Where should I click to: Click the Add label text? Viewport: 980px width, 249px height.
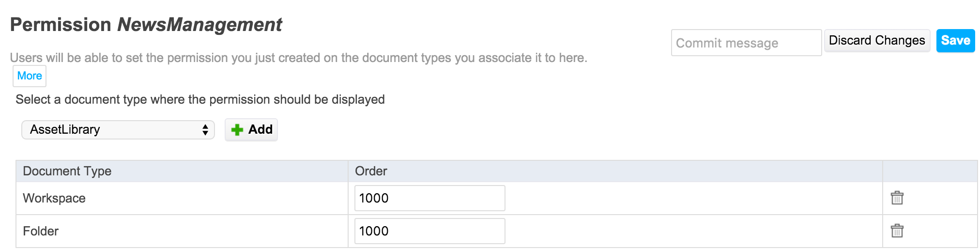[x=260, y=129]
